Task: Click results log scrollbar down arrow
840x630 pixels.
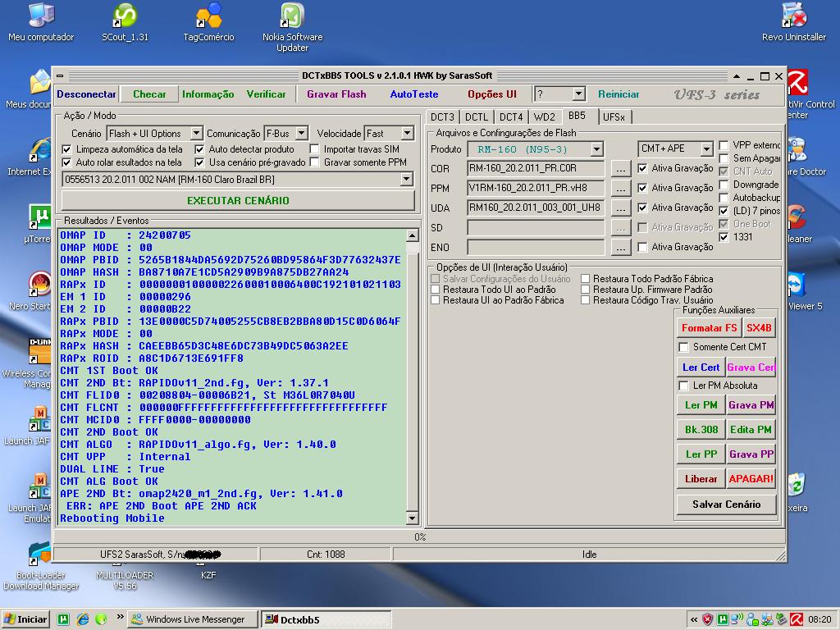Action: (x=412, y=518)
